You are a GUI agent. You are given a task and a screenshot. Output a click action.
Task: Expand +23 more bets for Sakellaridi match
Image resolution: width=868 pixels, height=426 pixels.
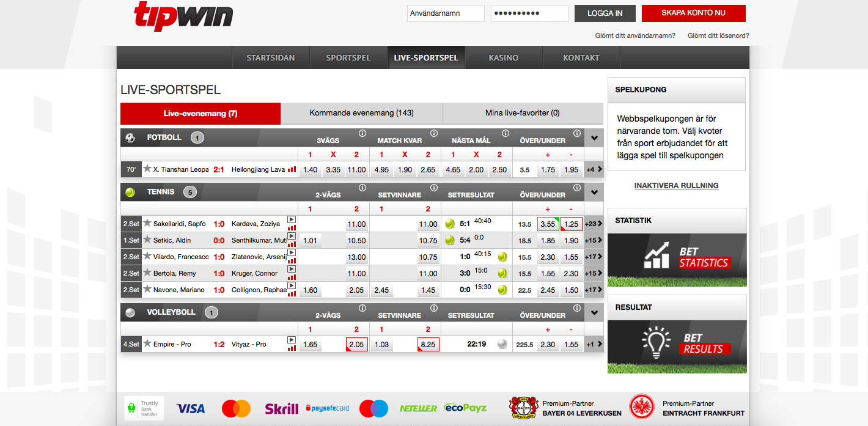pos(594,224)
